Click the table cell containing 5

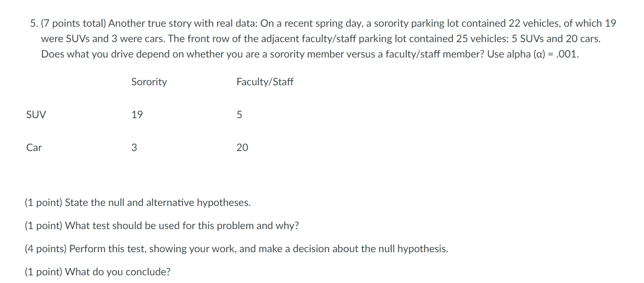click(239, 115)
